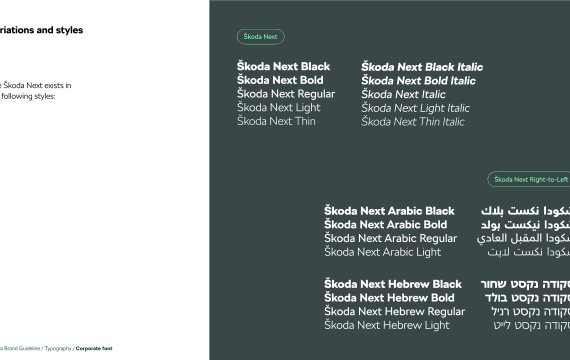Click Škoda Next Hebrew Light line
The height and width of the screenshot is (360, 570).
pos(387,325)
